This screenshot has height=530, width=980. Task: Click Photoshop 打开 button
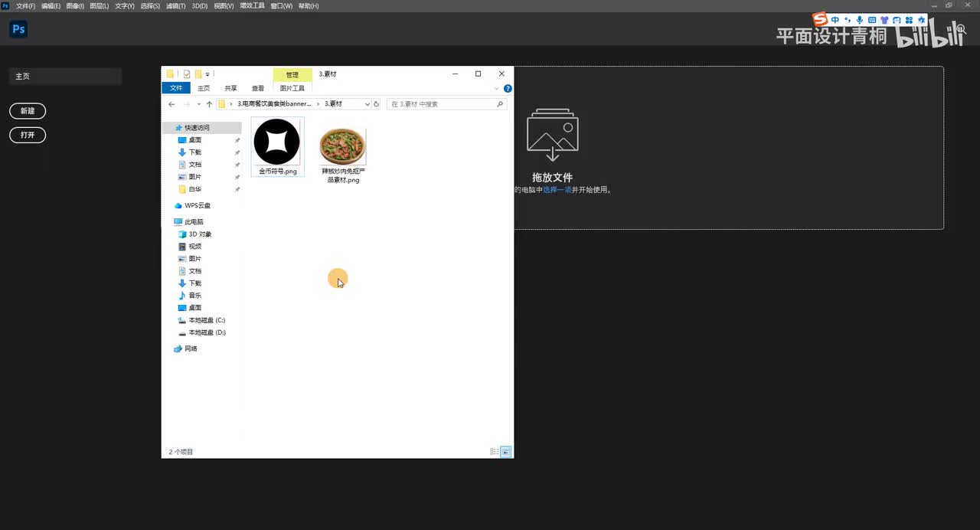pyautogui.click(x=28, y=135)
